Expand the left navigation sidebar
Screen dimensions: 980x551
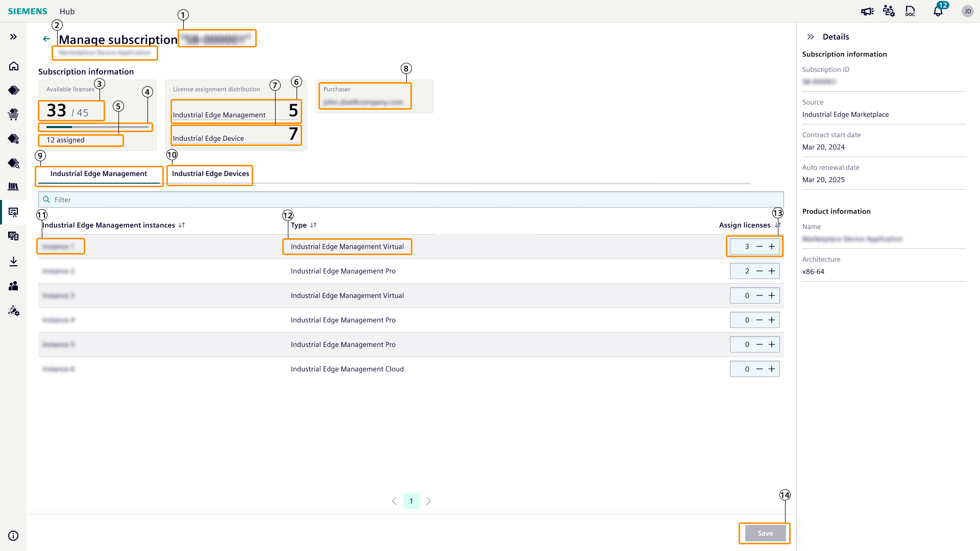coord(14,37)
